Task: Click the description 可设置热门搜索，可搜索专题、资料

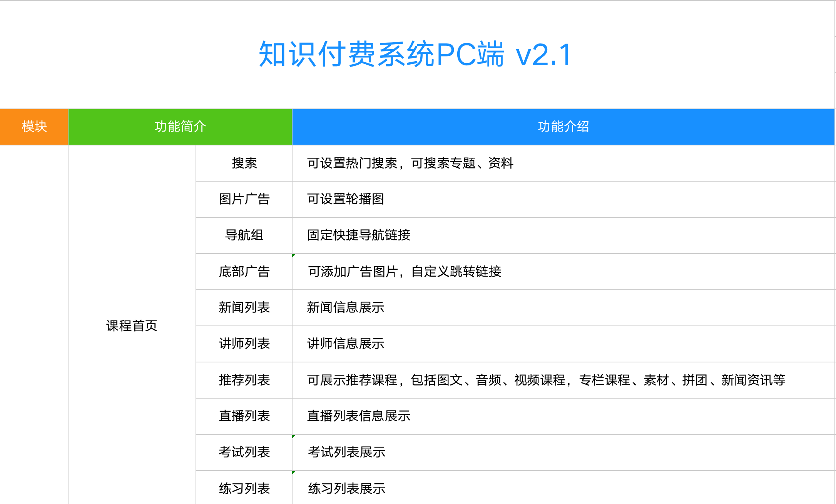Action: [410, 163]
